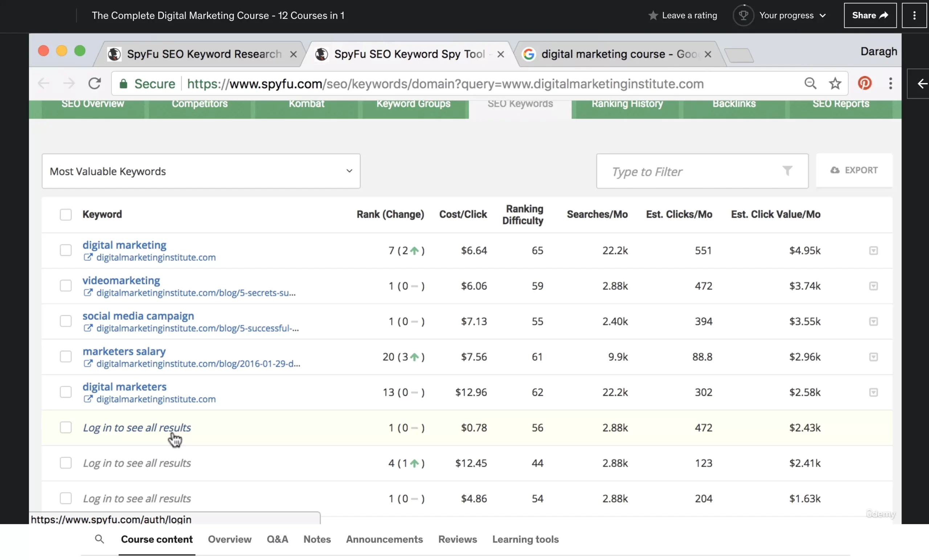Click the bookmark star in address bar
Viewport: 929px width, 560px height.
[835, 83]
